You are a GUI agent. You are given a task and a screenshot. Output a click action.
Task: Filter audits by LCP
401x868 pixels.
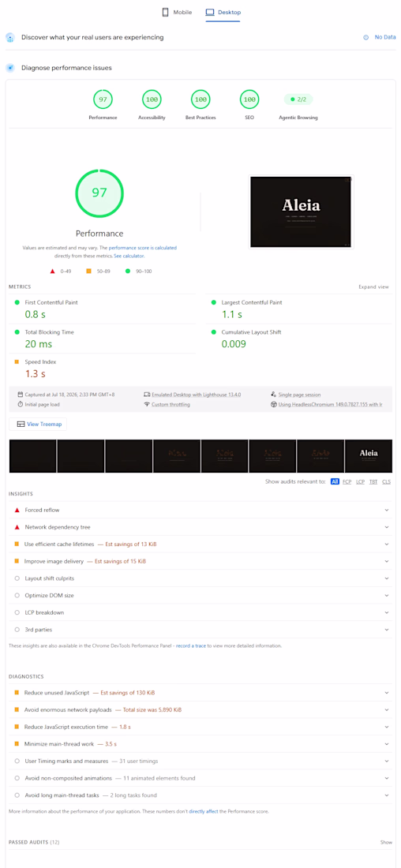(361, 481)
